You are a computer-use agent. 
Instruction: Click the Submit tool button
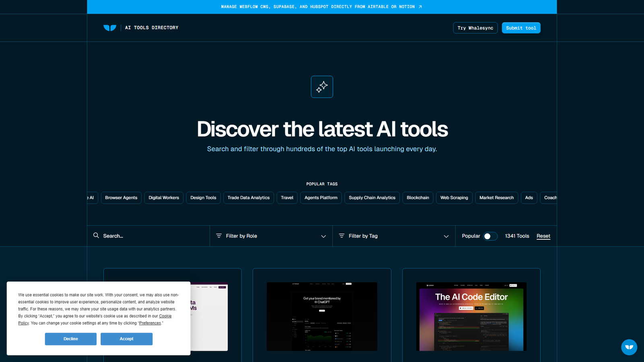point(521,28)
